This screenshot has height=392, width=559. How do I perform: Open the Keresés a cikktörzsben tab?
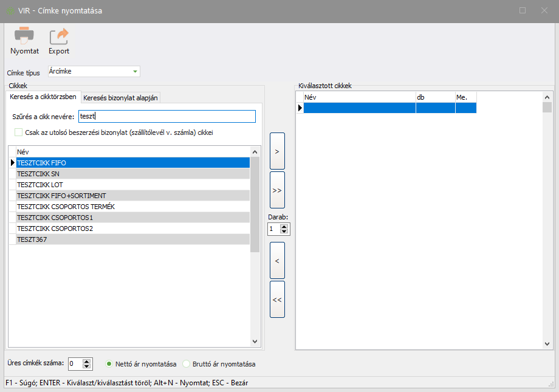pyautogui.click(x=43, y=97)
